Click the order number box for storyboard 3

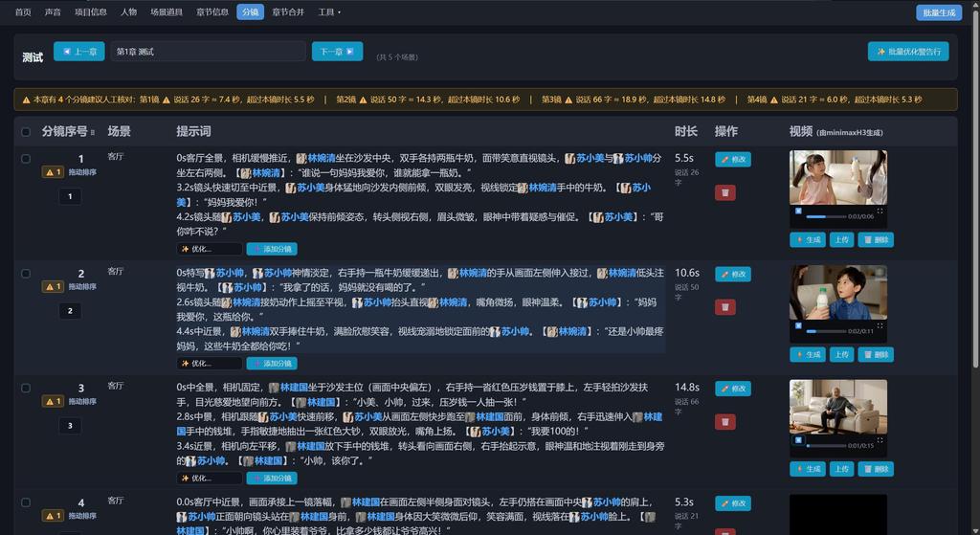click(70, 426)
